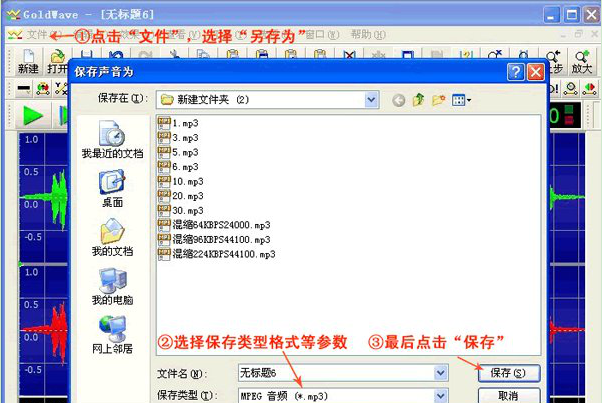Screen dimensions: 602x403
Task: Click the Create New Folder icon
Action: point(438,100)
